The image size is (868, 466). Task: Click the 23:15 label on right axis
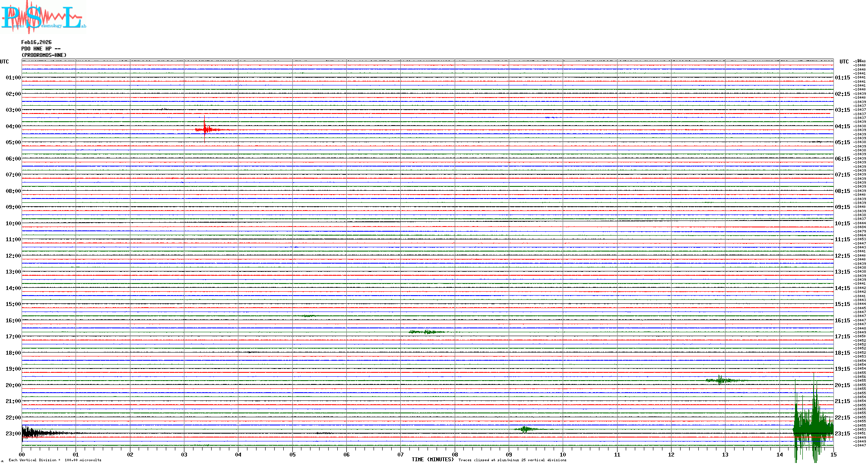coord(842,434)
